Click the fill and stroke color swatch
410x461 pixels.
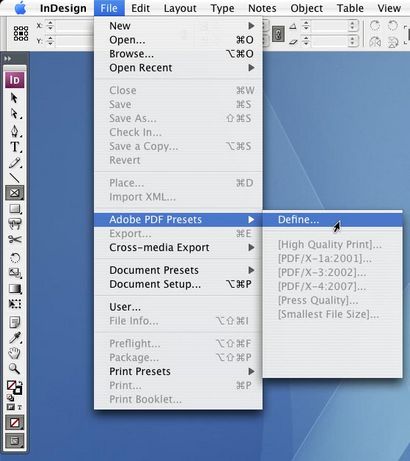coord(14,388)
